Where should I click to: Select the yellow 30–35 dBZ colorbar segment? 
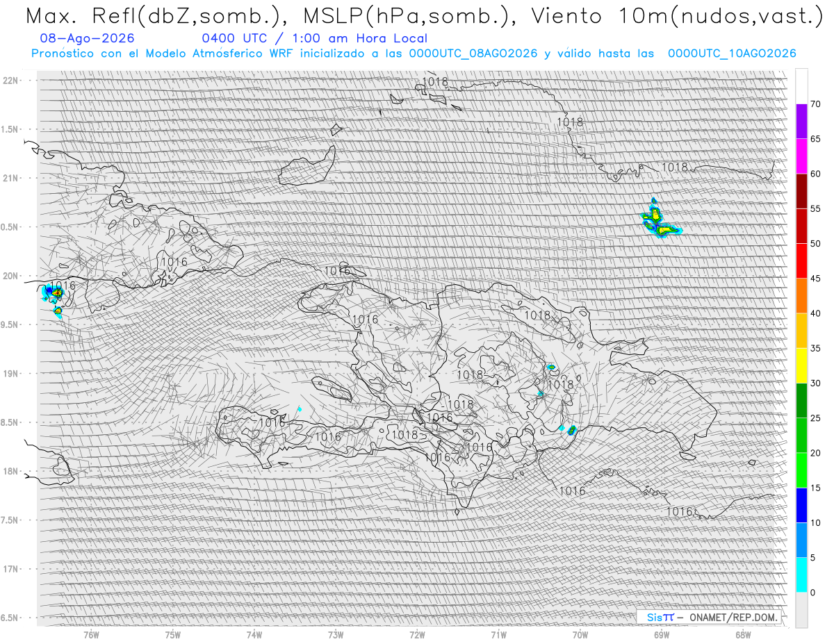point(801,365)
